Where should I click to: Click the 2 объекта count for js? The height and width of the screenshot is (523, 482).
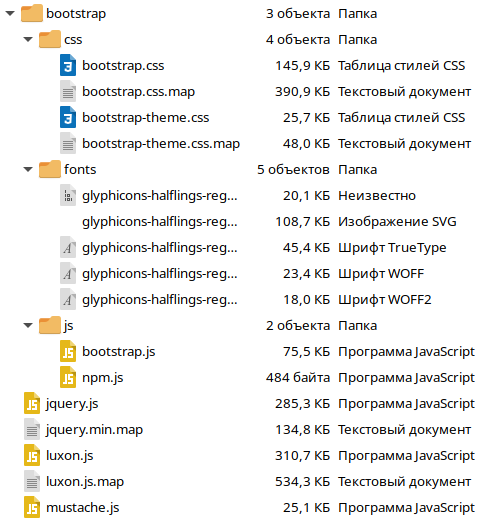click(x=298, y=326)
